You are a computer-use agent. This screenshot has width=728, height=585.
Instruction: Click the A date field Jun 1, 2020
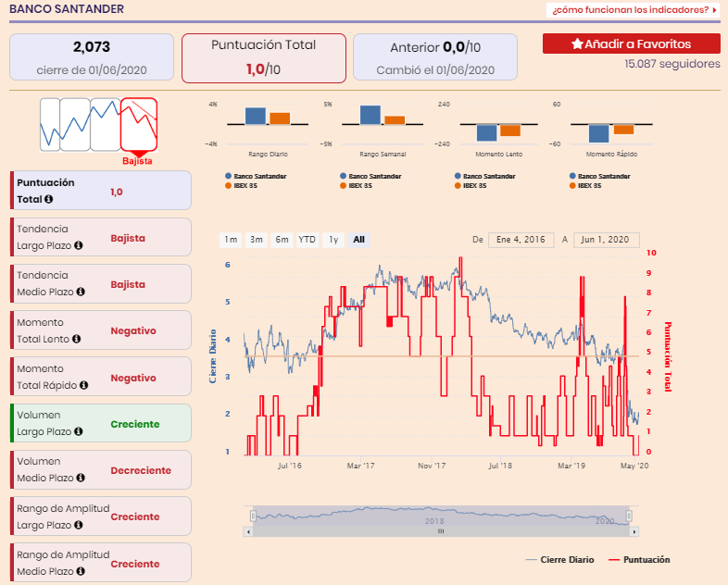tap(607, 240)
